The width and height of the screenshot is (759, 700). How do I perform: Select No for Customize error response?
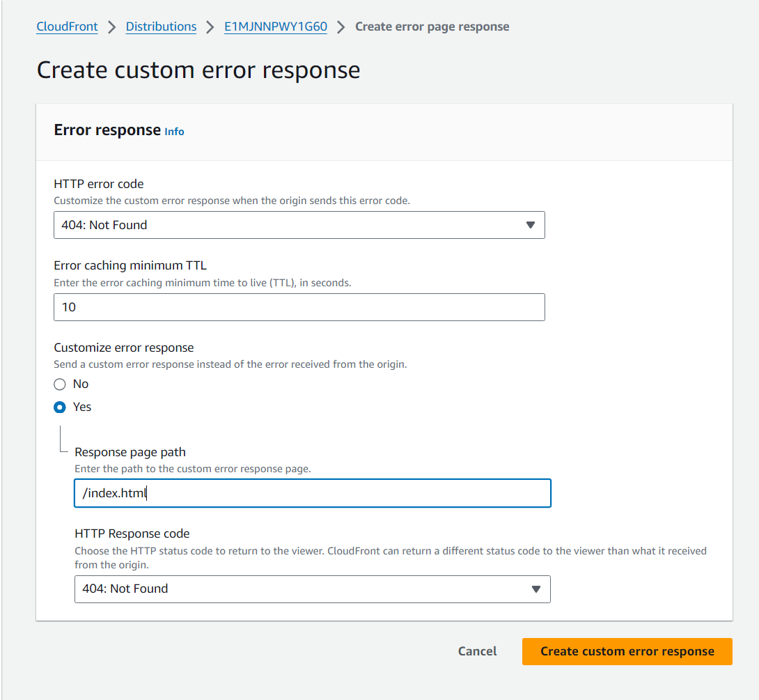60,384
